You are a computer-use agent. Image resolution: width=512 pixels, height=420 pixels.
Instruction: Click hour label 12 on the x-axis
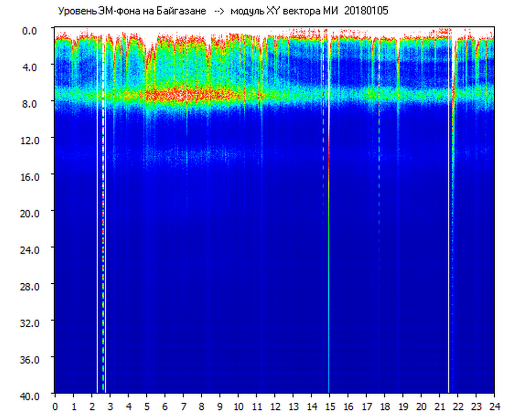275,406
